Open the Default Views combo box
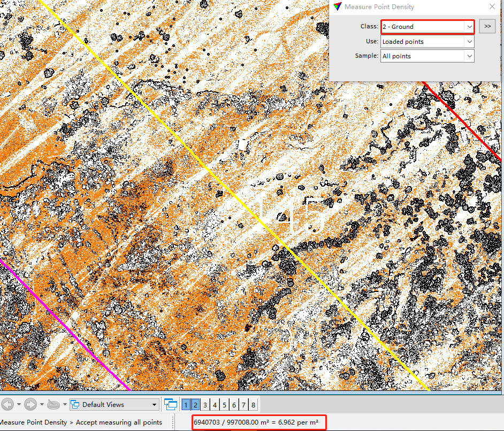This screenshot has height=431, width=504. pyautogui.click(x=114, y=404)
